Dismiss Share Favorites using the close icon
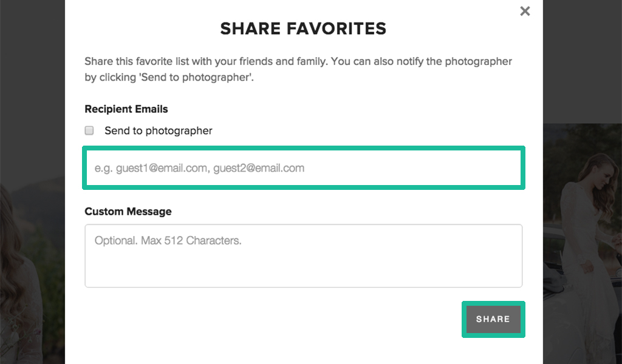Screen dimensions: 622x364 coord(524,11)
